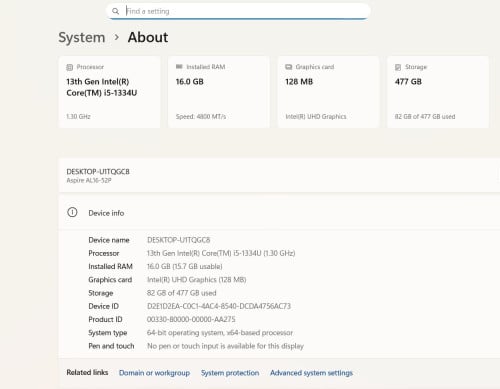Select the Device ID value

click(x=219, y=306)
